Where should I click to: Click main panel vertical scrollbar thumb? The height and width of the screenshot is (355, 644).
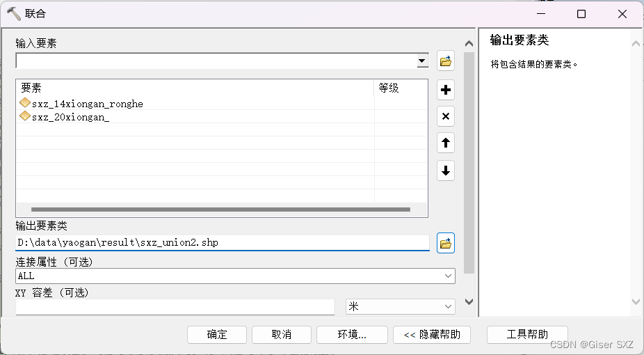469,163
